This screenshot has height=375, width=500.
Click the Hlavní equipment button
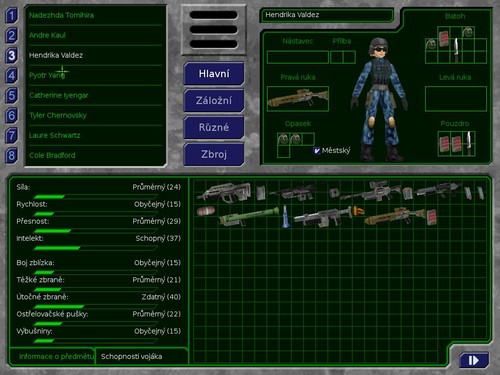pos(214,74)
